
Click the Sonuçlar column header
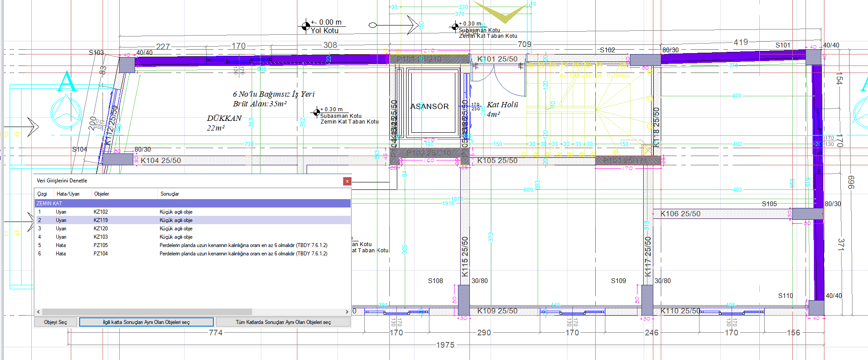click(x=170, y=194)
